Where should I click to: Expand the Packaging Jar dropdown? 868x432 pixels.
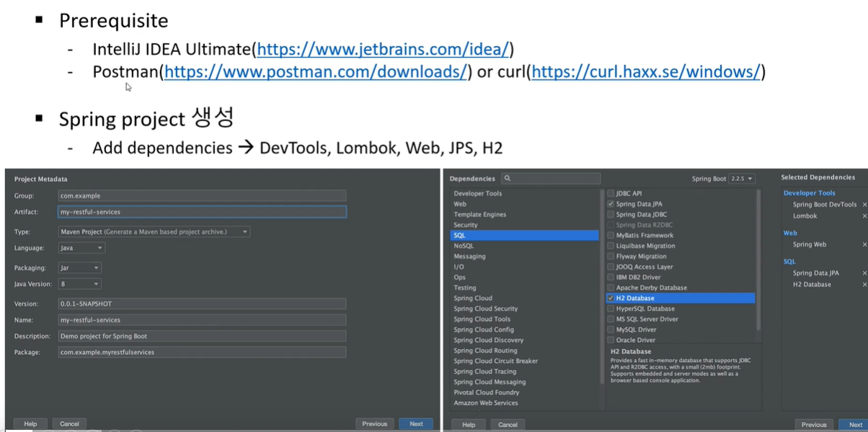(x=79, y=268)
